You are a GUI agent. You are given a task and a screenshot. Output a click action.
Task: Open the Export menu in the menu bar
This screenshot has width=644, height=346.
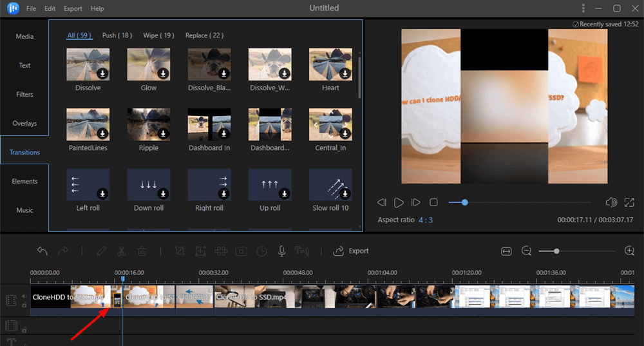[x=73, y=9]
